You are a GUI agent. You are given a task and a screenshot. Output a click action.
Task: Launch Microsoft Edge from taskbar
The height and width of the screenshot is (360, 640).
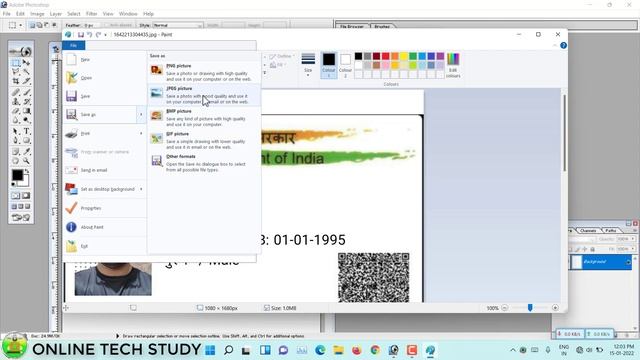(320, 350)
